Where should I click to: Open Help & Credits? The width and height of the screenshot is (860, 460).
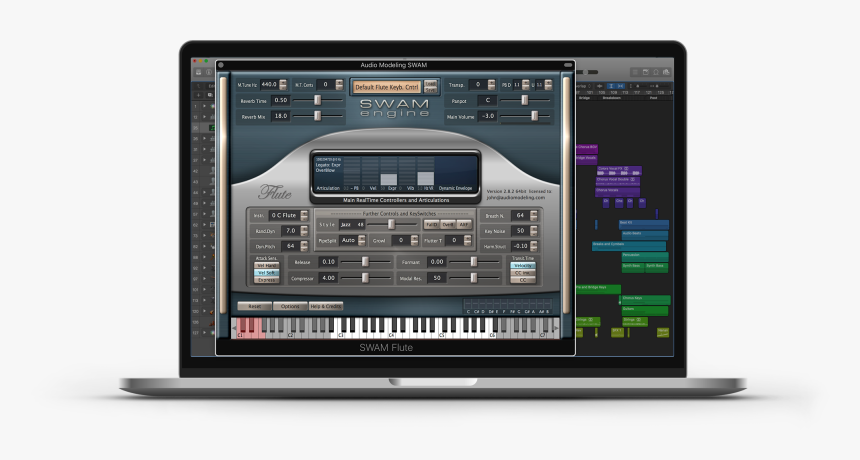tap(326, 306)
